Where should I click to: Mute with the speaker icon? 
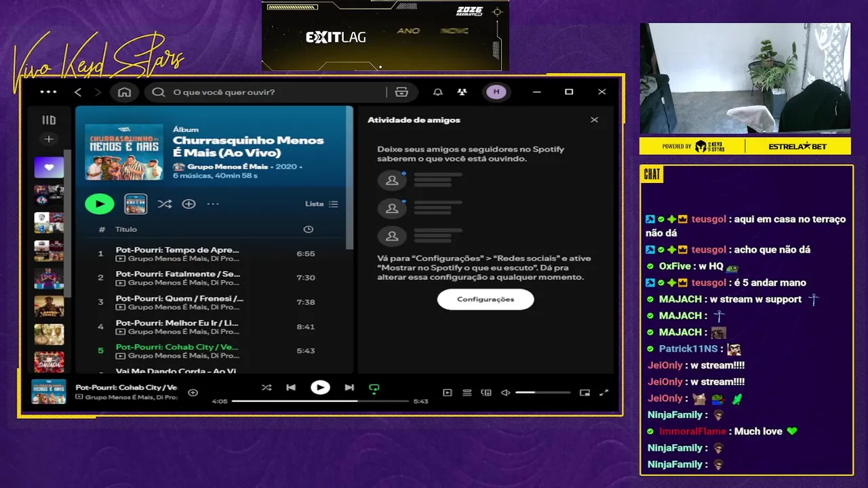click(x=505, y=392)
